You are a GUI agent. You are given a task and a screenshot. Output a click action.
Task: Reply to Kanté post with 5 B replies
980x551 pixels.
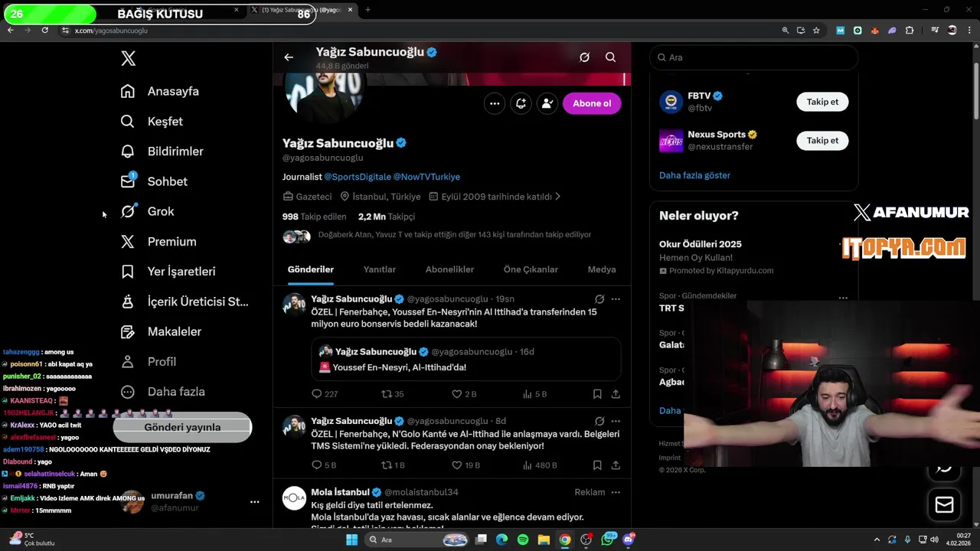point(324,465)
